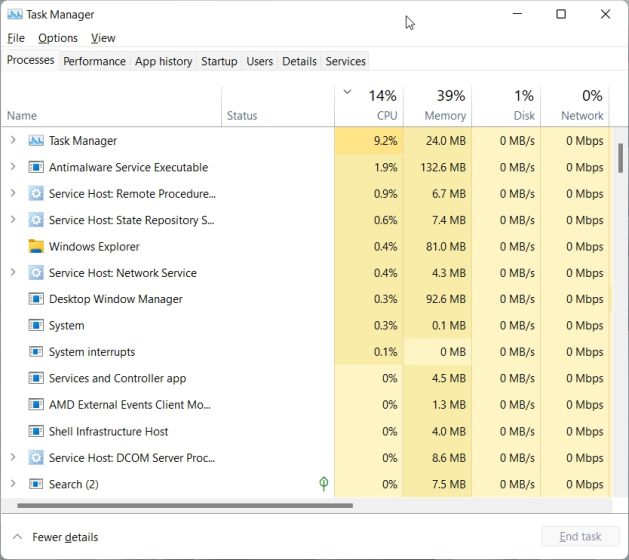Expand Service Host: Remote Procedure row
Viewport: 629px width, 560px height.
coord(13,193)
